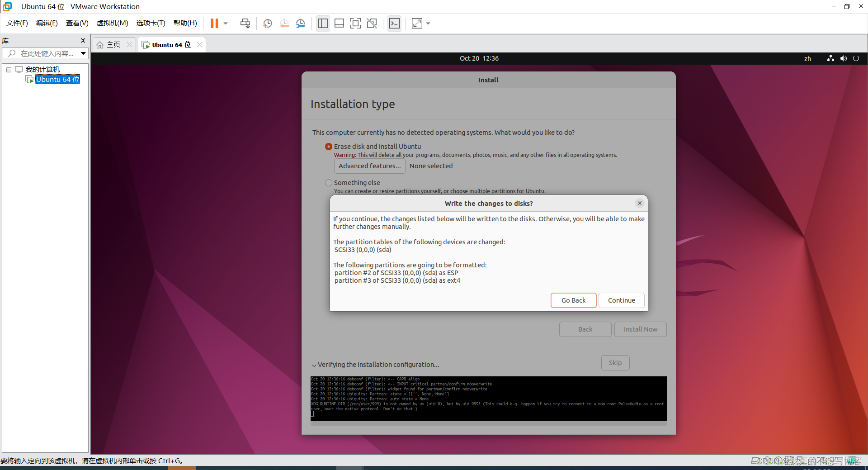Click the Skip button

[615, 363]
